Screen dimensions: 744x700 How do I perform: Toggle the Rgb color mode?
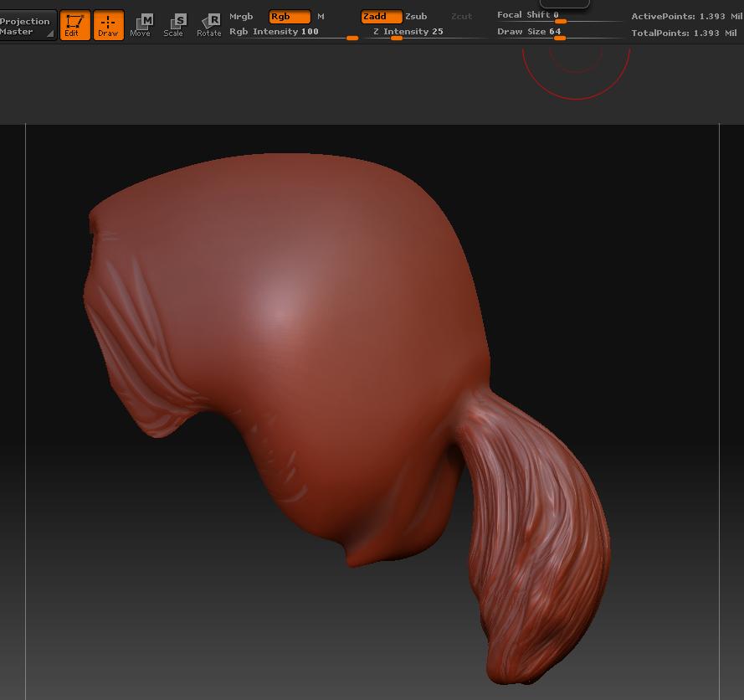coord(288,16)
